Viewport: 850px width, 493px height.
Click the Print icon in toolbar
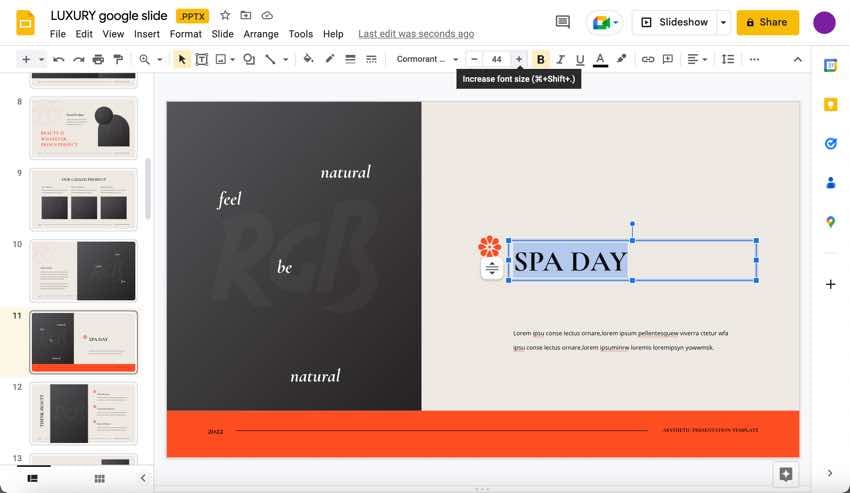point(98,60)
